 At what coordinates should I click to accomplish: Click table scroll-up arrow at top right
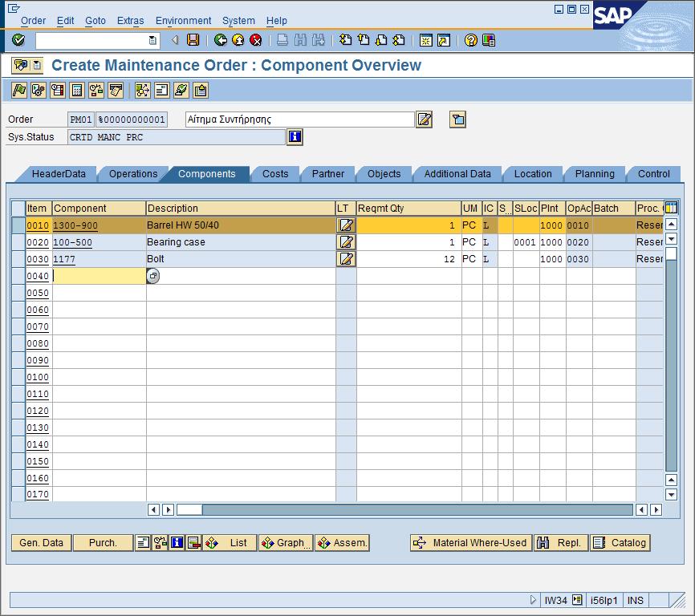[x=671, y=224]
